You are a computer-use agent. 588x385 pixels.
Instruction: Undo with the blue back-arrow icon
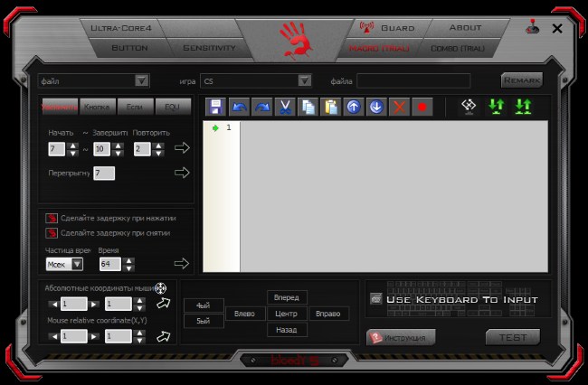pyautogui.click(x=239, y=107)
